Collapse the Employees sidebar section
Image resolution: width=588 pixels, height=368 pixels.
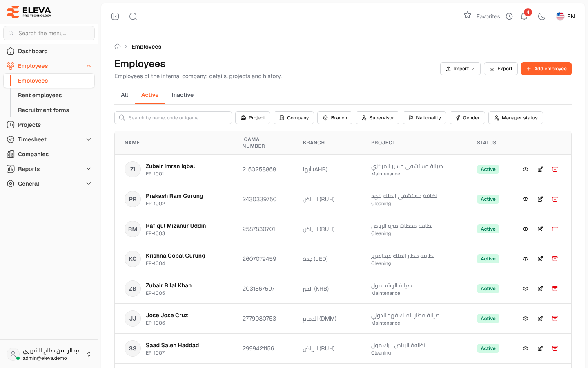click(49, 66)
